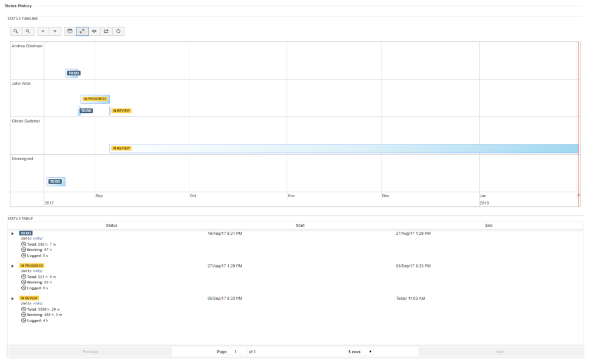Toggle the expand-arrows fit timeline button
Screen dimensions: 590x364
click(82, 32)
